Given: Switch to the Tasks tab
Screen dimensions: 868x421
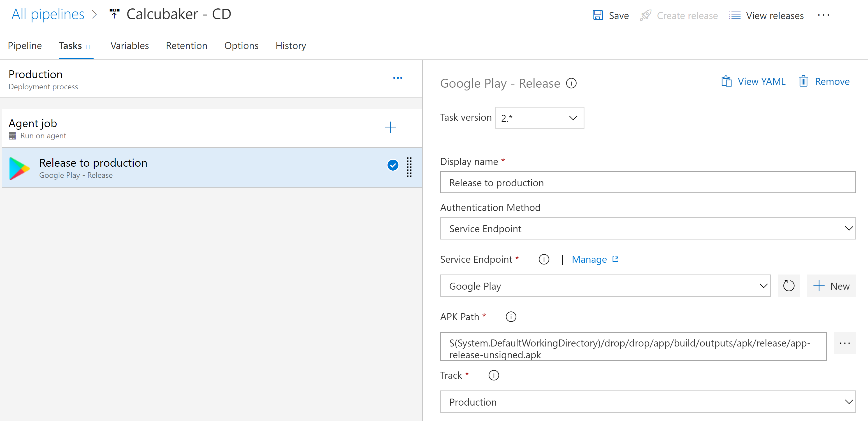Looking at the screenshot, I should [70, 46].
